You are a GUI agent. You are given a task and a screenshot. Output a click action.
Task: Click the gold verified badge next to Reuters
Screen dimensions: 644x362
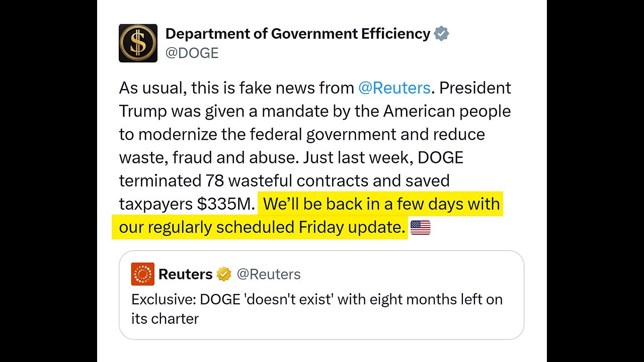click(x=223, y=274)
